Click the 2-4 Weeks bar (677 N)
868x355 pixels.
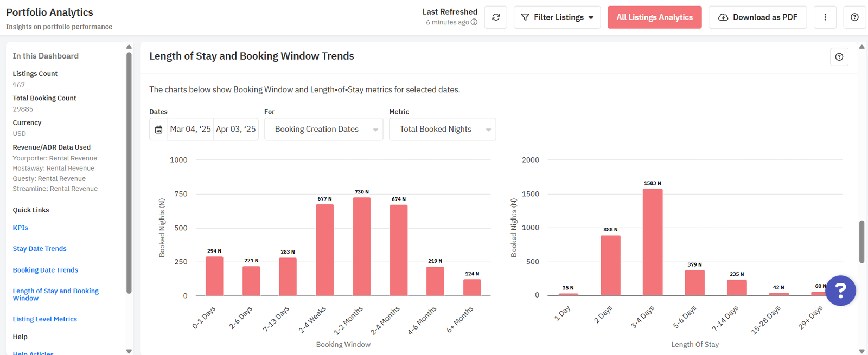tap(325, 250)
